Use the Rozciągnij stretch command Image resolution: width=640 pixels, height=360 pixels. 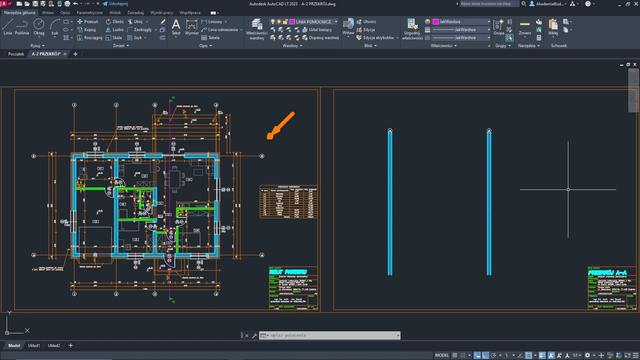tap(89, 38)
